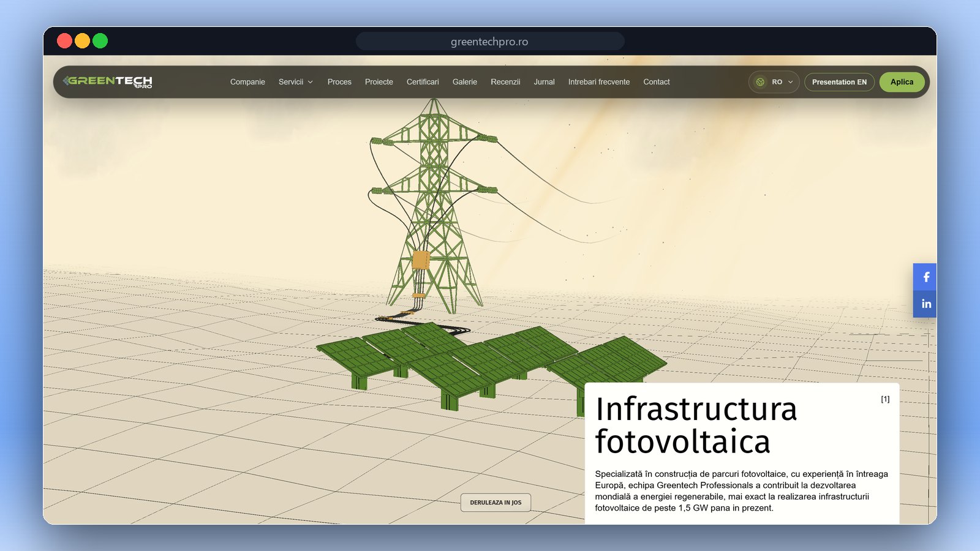Click the [1] marker on the card
This screenshot has width=980, height=551.
click(x=885, y=399)
